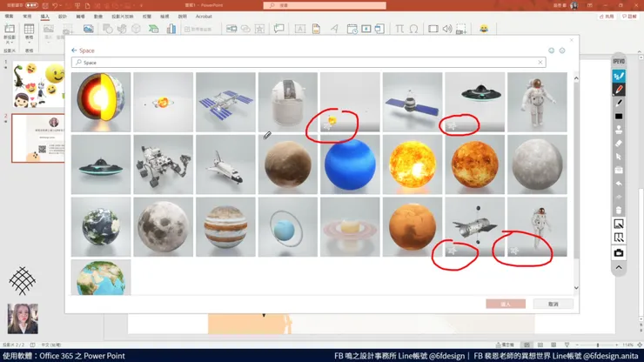Click the Photo Album icon in the ribbon
This screenshot has width=644, height=362.
click(88, 29)
